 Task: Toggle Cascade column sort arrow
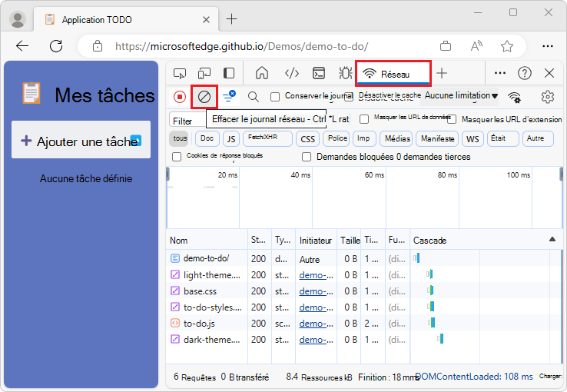552,239
